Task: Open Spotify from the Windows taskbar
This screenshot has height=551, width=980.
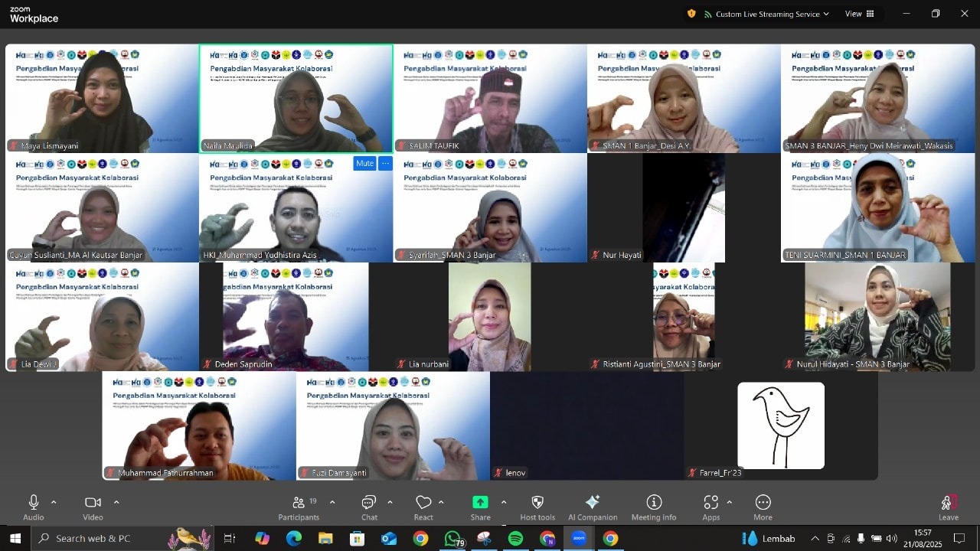Action: pos(515,539)
